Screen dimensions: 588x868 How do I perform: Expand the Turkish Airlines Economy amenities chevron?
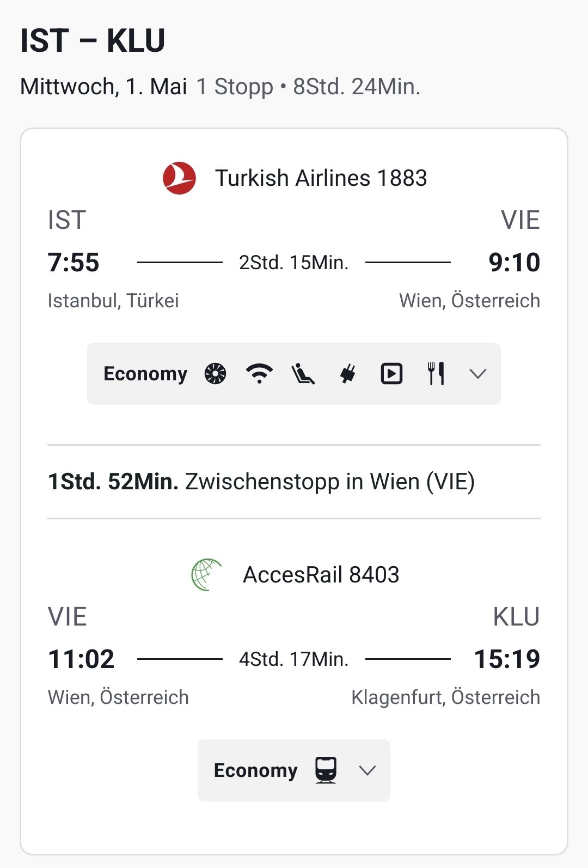tap(477, 374)
